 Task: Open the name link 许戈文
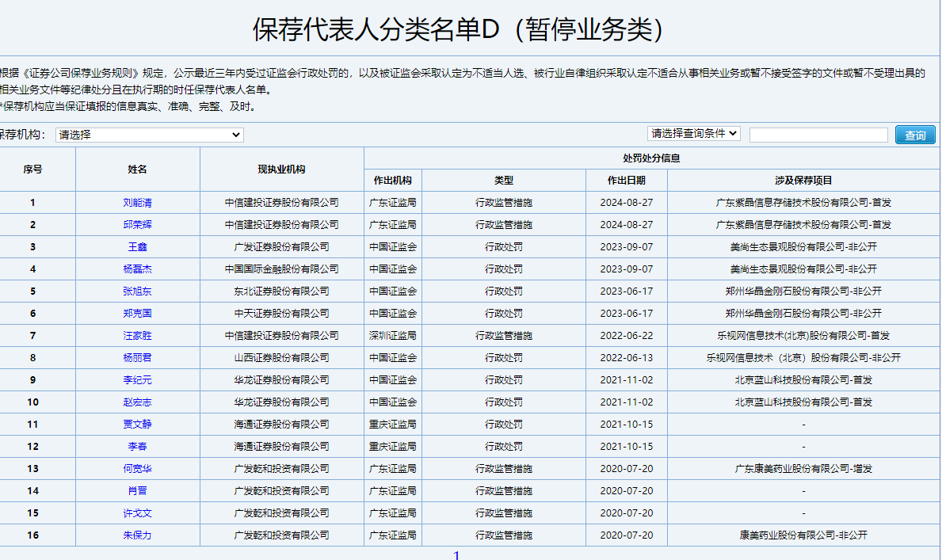click(x=137, y=513)
